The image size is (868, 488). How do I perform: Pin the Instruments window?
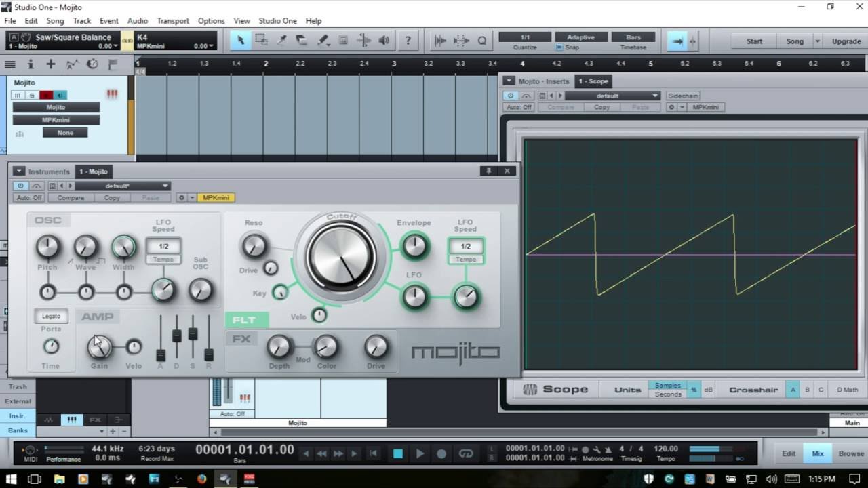(488, 171)
